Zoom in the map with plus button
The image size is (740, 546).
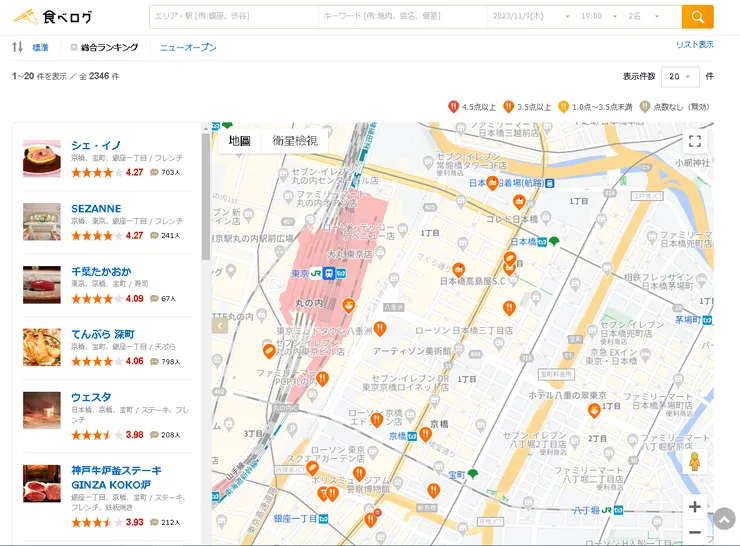coord(695,507)
